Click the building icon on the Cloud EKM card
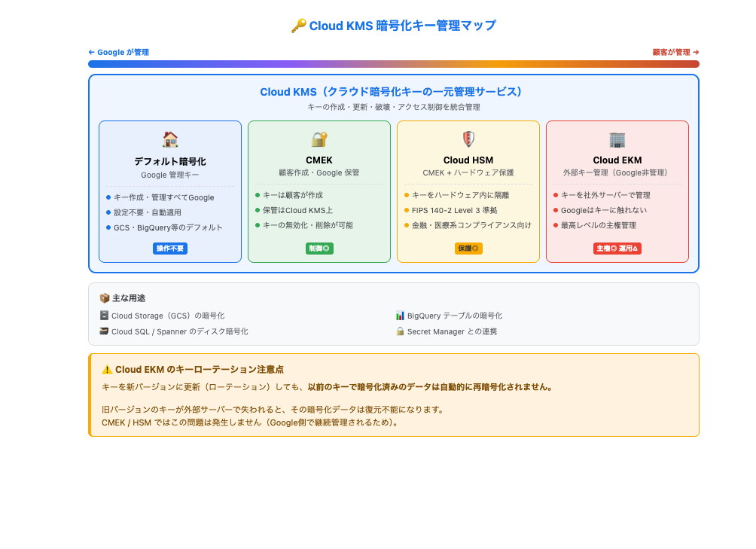This screenshot has height=549, width=756. pos(617,139)
